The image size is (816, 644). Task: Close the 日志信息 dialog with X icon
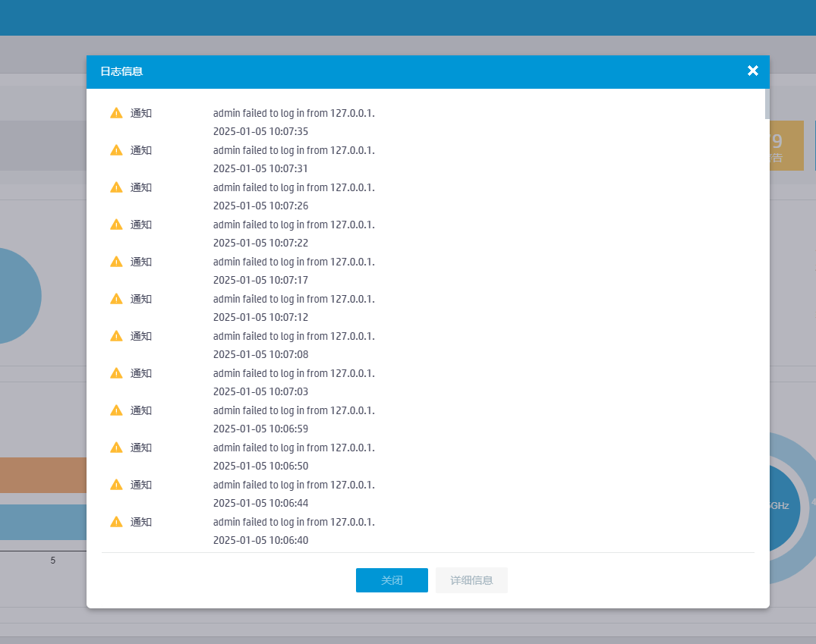click(x=752, y=71)
